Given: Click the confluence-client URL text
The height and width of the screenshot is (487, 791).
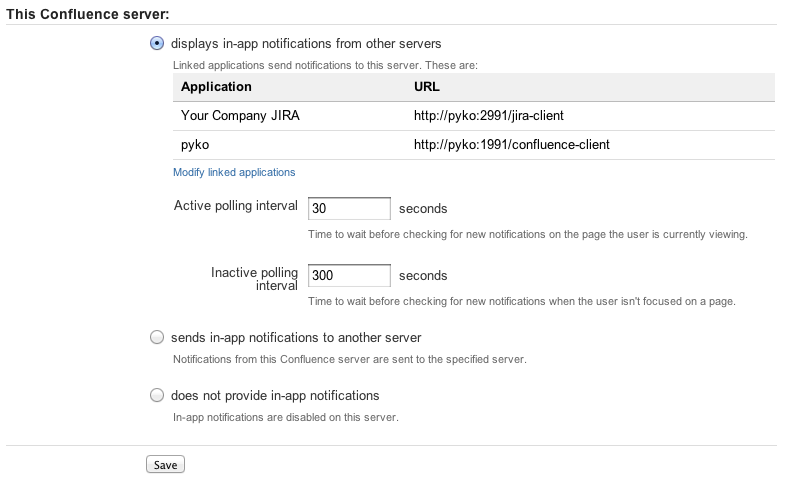Looking at the screenshot, I should [x=512, y=145].
